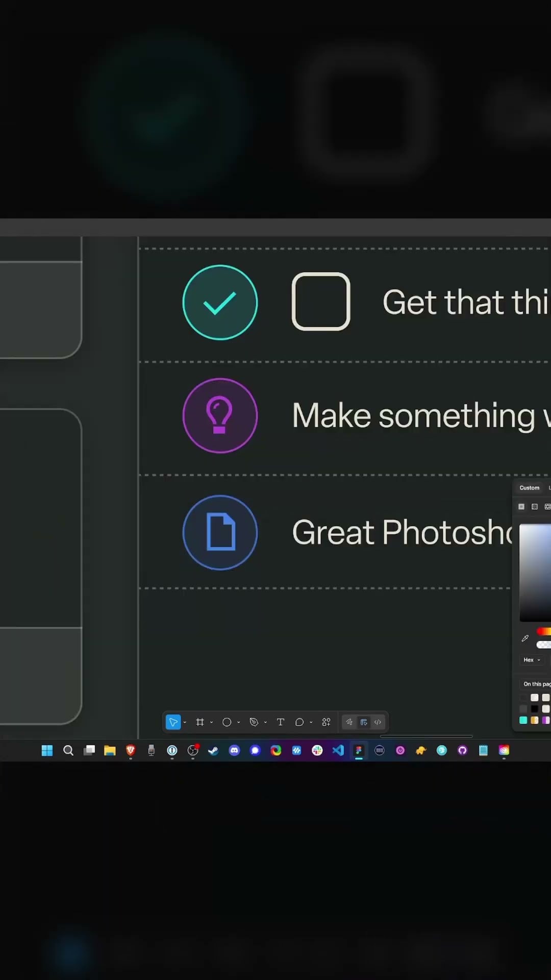
Task: Launch Brave browser from taskbar
Action: pos(131,750)
